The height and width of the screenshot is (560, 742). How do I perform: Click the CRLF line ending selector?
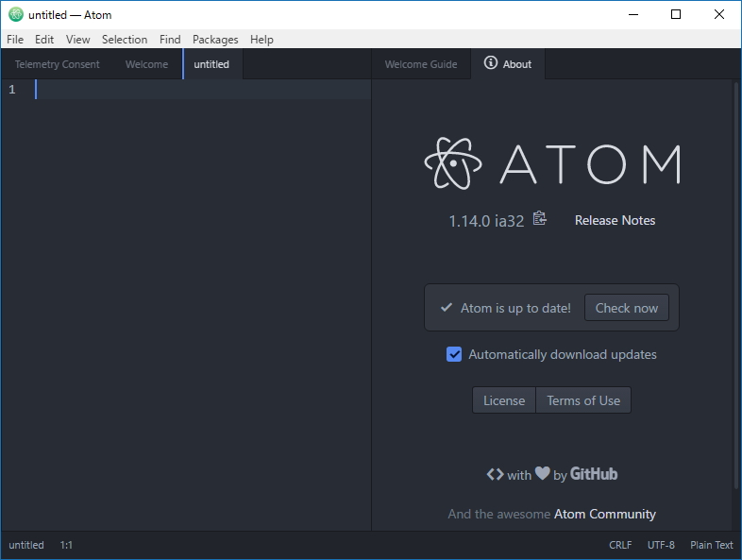620,545
